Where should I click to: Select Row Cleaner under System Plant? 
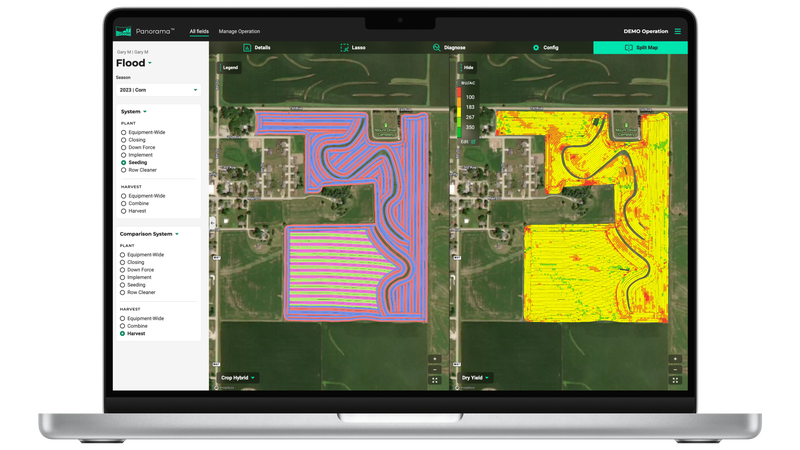(x=139, y=170)
